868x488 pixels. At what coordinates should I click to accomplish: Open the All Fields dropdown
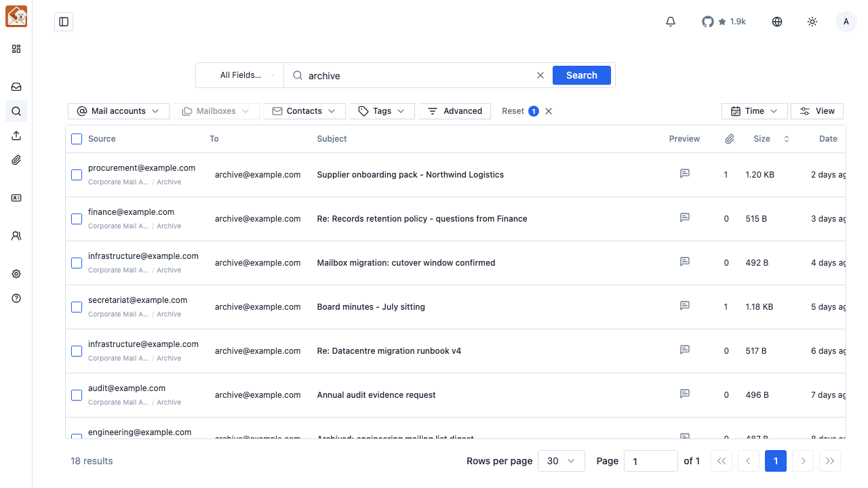point(240,75)
